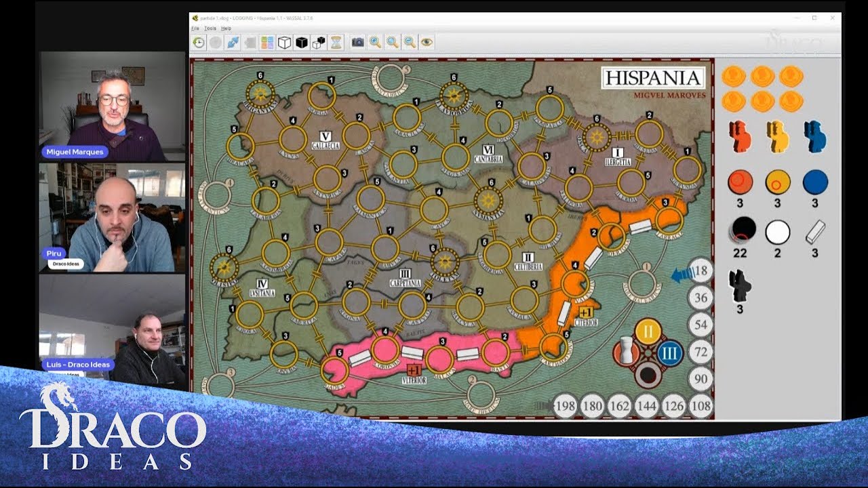Select the orange legionary meeple piece
Viewport: 868px width, 488px height.
pos(740,136)
